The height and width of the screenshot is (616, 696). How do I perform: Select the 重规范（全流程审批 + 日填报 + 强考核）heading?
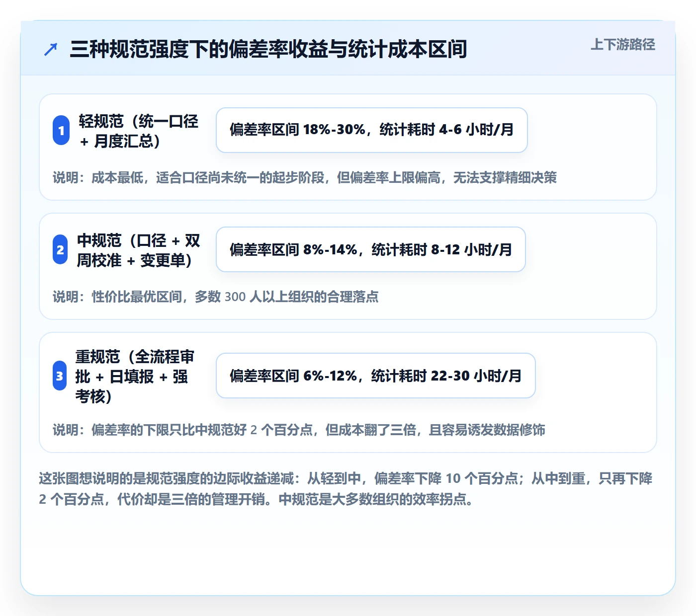coord(134,376)
